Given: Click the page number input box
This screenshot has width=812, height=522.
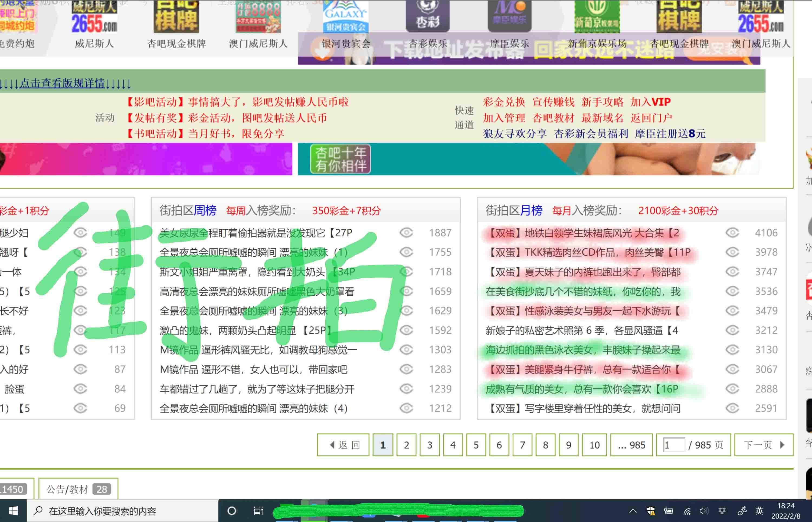Looking at the screenshot, I should [674, 445].
